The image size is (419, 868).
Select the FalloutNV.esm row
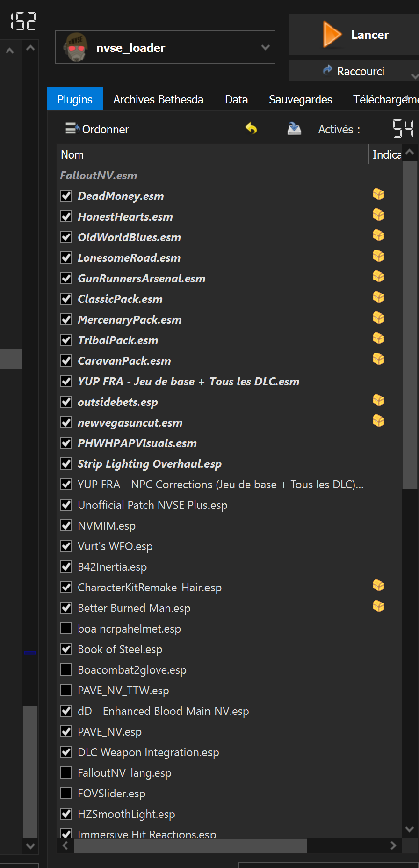tap(229, 175)
